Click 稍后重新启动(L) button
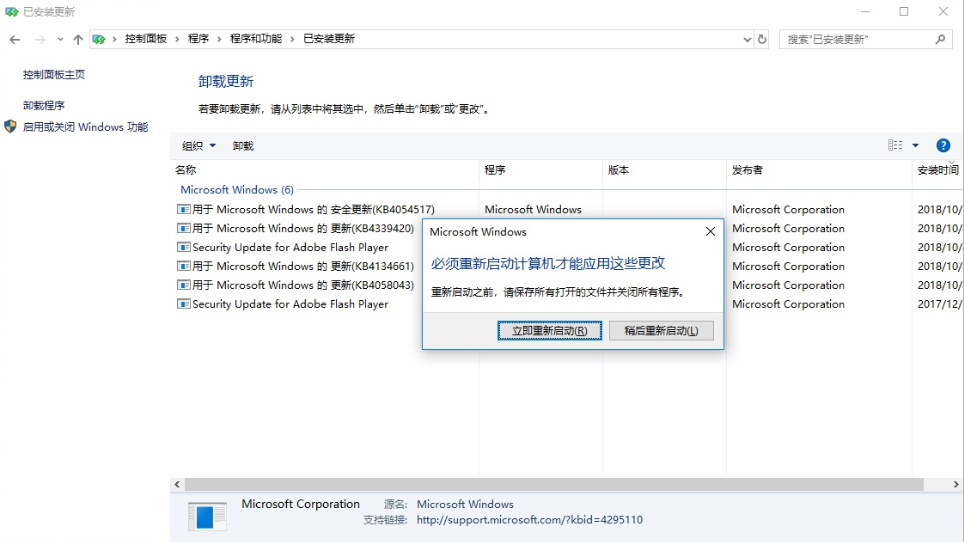Screen dimensions: 964x542 click(662, 331)
